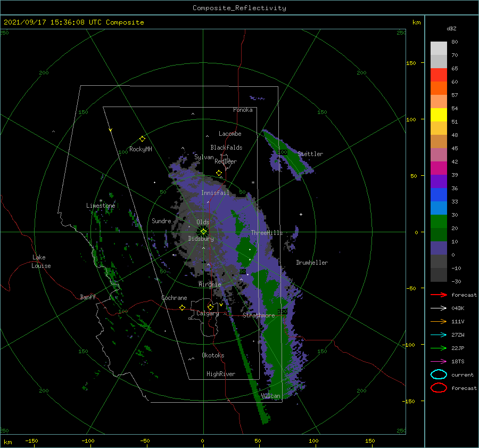Click the blue 33-36 dBZ color swatch
The image size is (479, 448).
pos(439,195)
